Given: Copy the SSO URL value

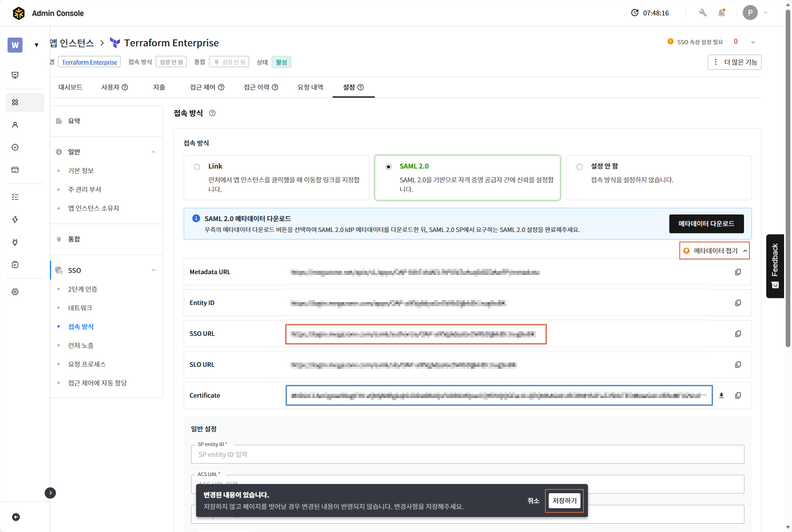Looking at the screenshot, I should click(x=738, y=334).
